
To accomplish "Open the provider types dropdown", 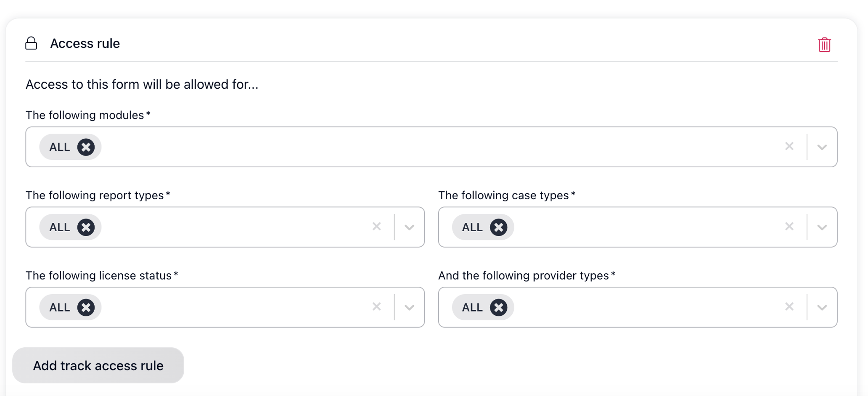I will pyautogui.click(x=821, y=307).
